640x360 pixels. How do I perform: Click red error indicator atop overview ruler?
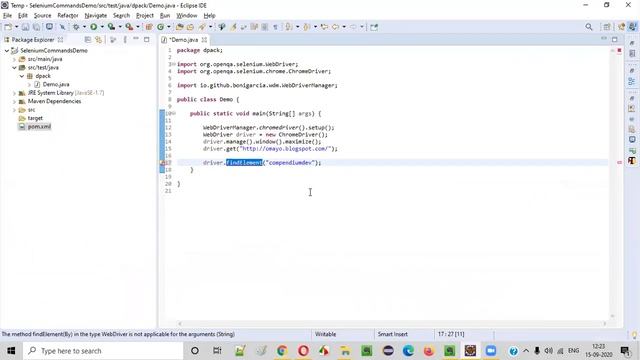619,51
